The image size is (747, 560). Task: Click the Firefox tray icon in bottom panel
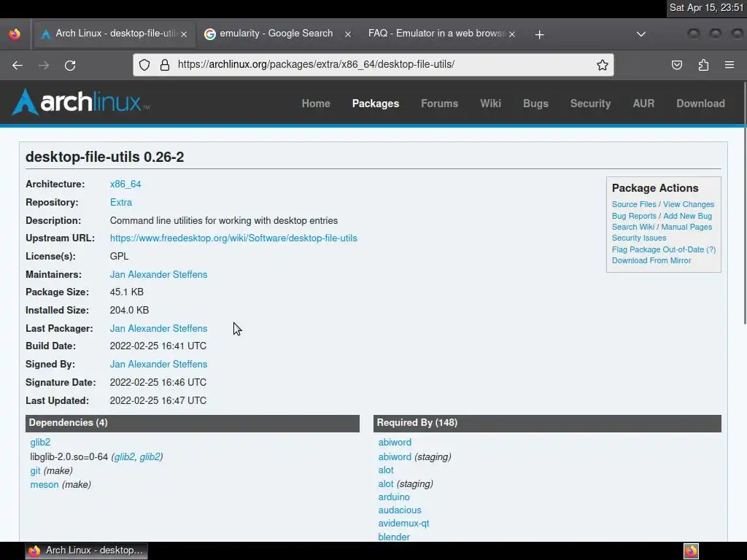[x=691, y=551]
